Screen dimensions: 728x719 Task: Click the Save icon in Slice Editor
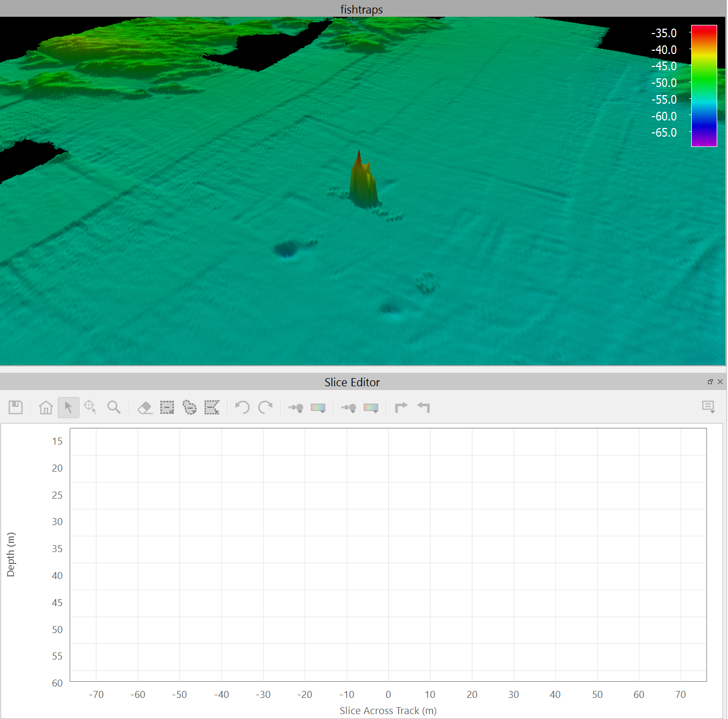pos(16,407)
